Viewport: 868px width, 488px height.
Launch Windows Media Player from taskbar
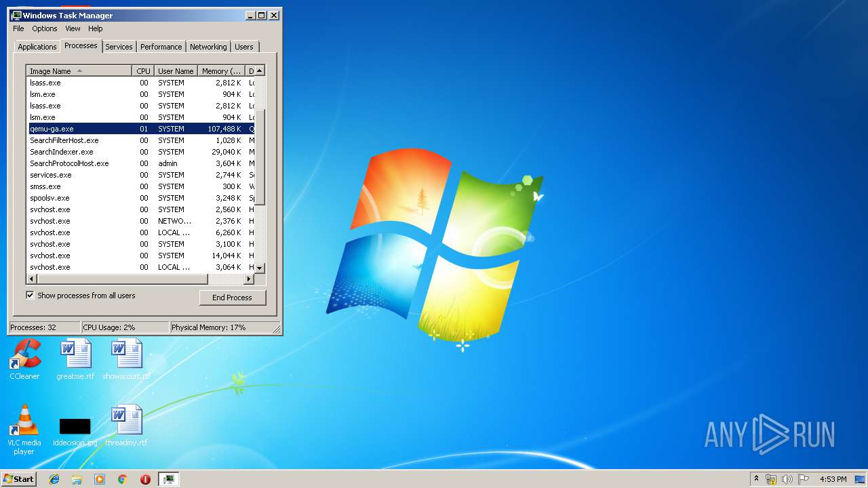coord(100,479)
